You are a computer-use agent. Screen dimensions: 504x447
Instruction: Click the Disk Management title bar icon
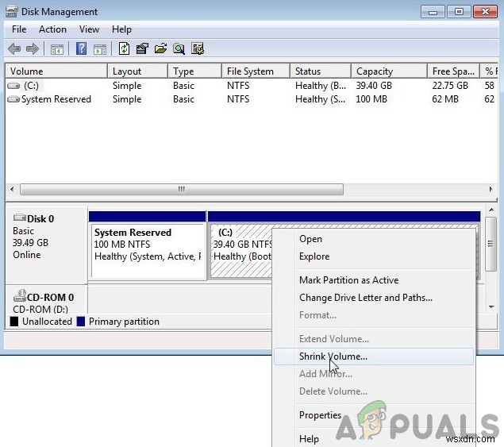click(x=12, y=12)
